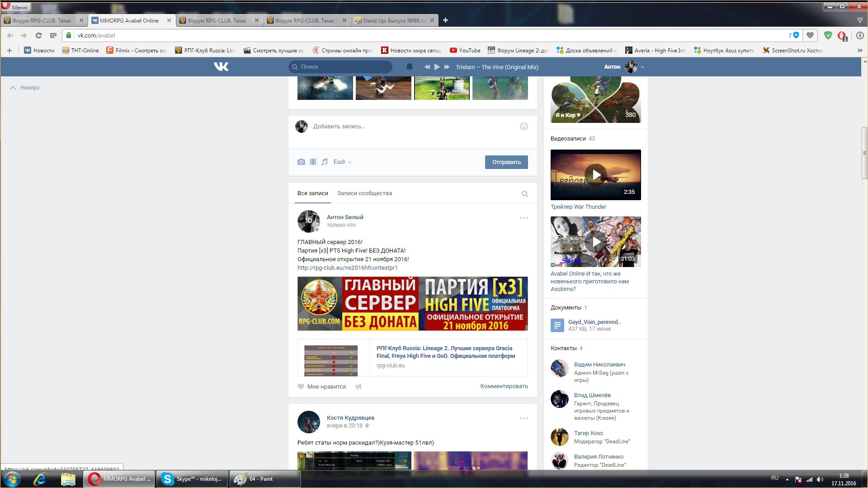The height and width of the screenshot is (488, 868).
Task: Open Opera Меню button
Action: coord(16,7)
